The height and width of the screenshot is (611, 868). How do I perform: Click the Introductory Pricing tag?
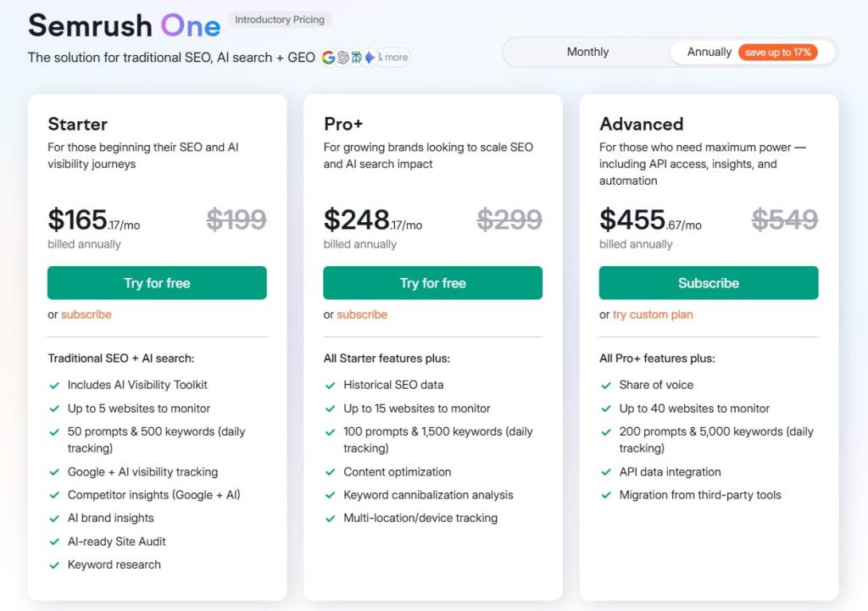[x=280, y=19]
